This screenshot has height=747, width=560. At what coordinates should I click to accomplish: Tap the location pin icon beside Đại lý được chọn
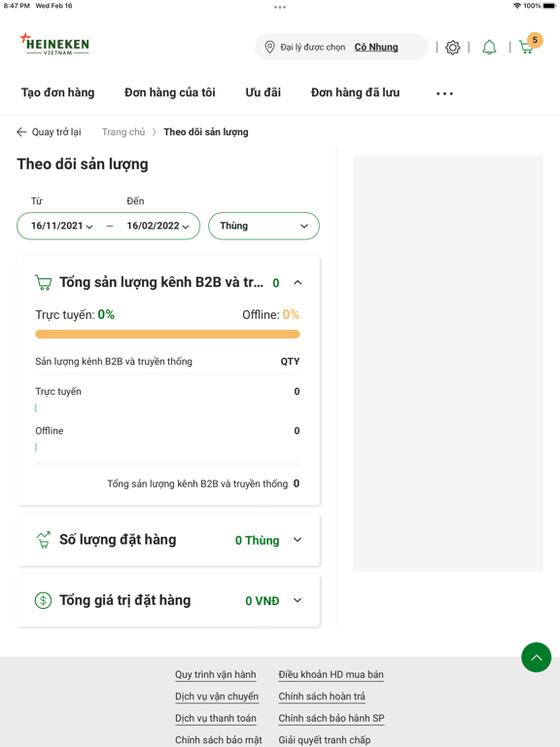click(269, 47)
